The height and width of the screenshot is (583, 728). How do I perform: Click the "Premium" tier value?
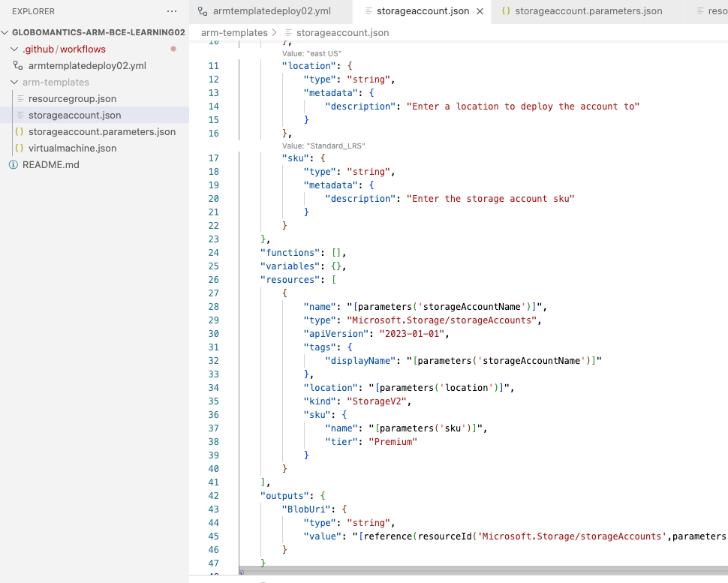(393, 442)
